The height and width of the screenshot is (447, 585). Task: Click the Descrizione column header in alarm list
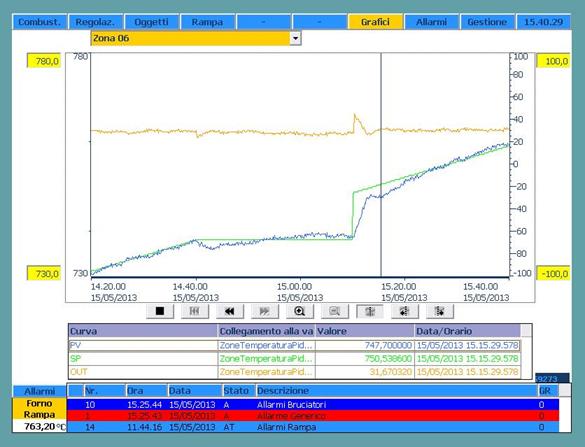pyautogui.click(x=397, y=391)
